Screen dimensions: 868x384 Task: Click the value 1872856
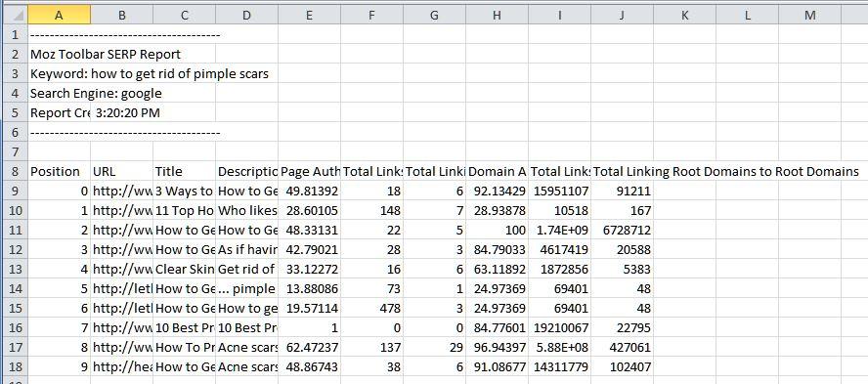tap(560, 270)
